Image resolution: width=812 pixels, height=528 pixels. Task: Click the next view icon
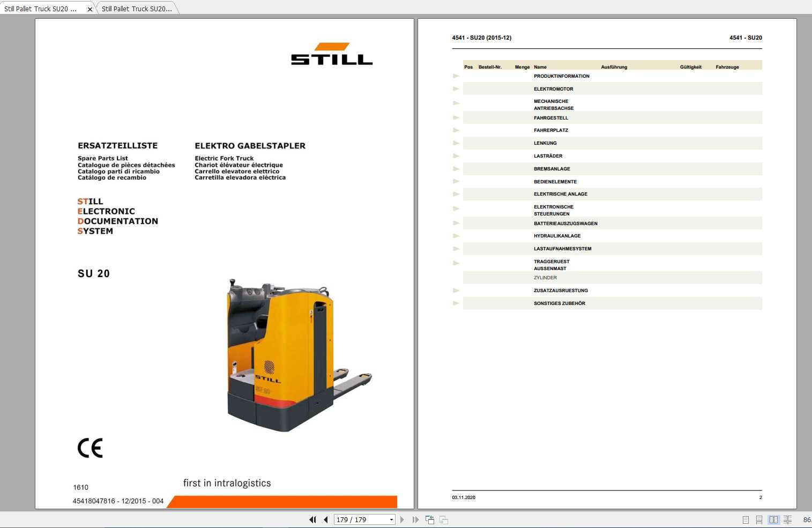[x=444, y=519]
